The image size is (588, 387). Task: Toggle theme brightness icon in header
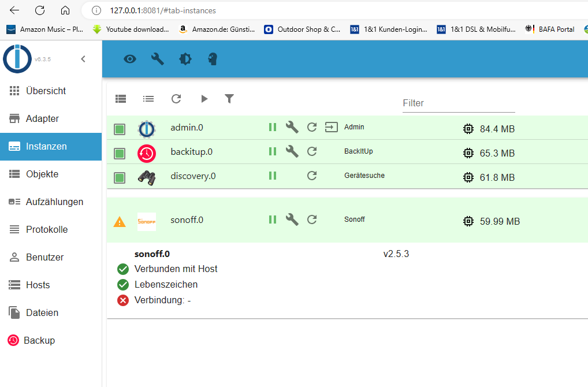pyautogui.click(x=185, y=59)
